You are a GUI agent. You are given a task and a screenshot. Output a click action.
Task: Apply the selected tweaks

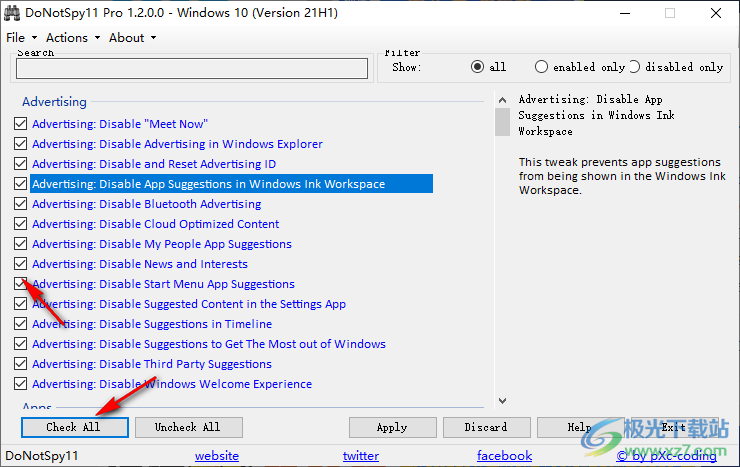[393, 427]
